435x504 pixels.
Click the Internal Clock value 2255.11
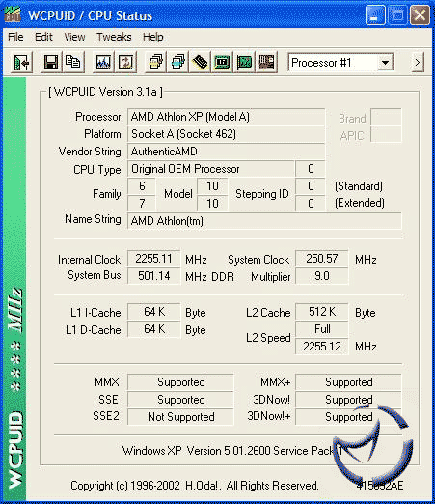[x=153, y=259]
